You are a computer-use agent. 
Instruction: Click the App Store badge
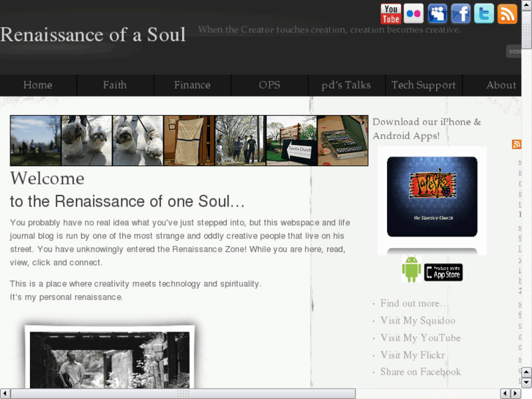pos(443,272)
